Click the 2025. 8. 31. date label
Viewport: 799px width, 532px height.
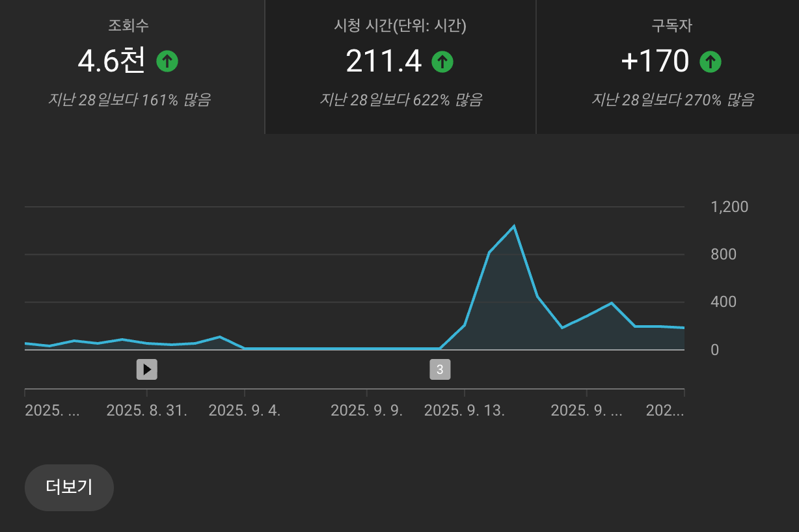(147, 411)
